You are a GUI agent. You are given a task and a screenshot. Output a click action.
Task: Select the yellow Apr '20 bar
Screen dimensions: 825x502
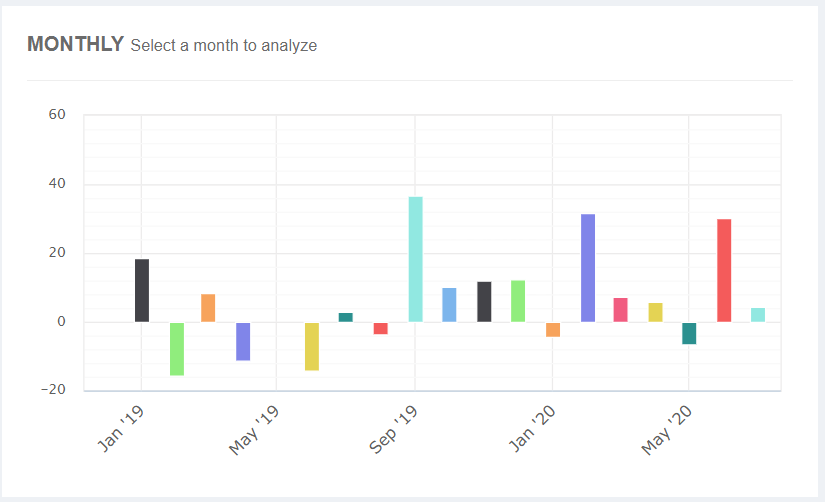(x=656, y=312)
